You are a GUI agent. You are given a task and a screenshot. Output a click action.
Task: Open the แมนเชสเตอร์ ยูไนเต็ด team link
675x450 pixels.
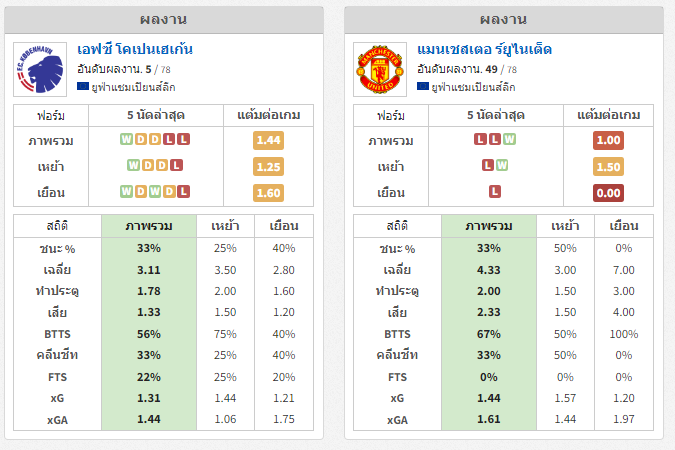tap(484, 50)
